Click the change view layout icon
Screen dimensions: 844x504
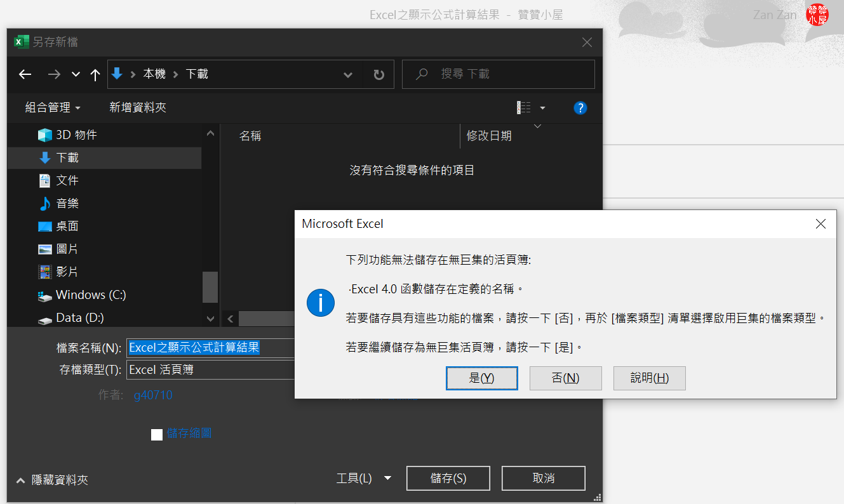[x=524, y=108]
